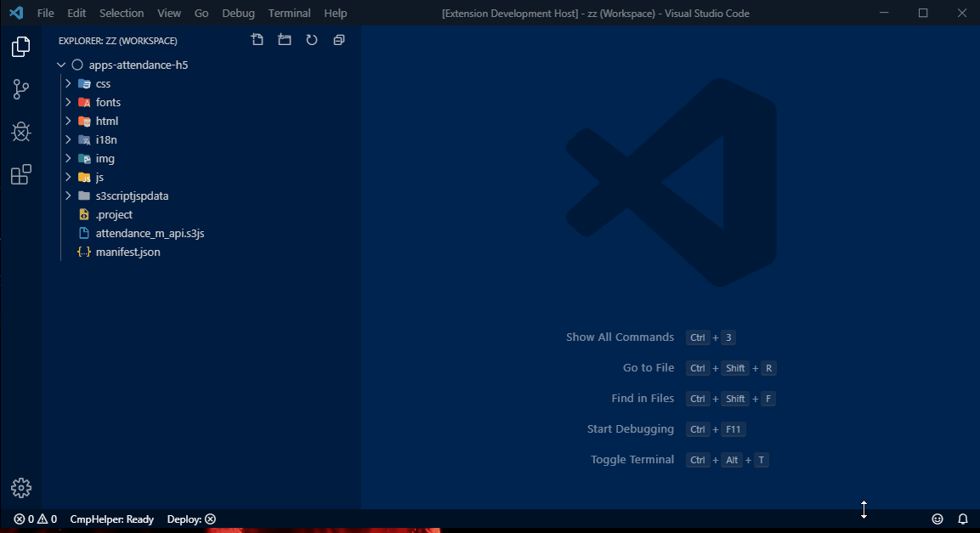Image resolution: width=980 pixels, height=533 pixels.
Task: Open the Source Control view
Action: click(20, 89)
